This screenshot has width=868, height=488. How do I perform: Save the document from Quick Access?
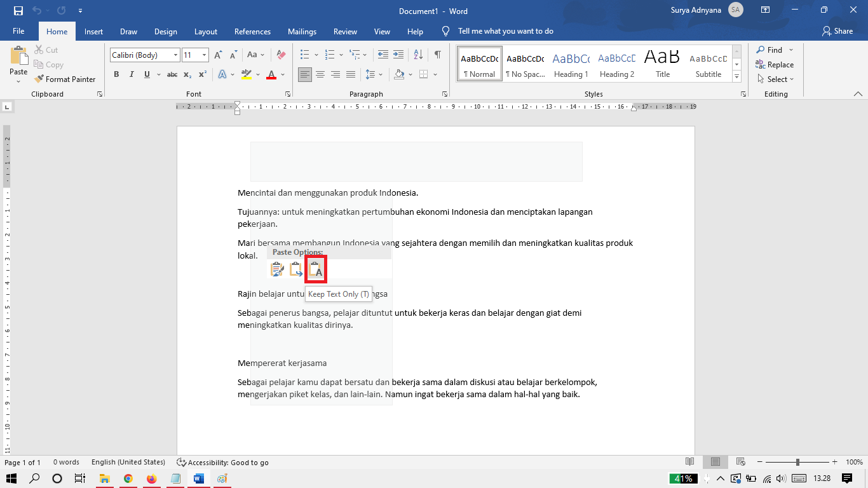[18, 11]
